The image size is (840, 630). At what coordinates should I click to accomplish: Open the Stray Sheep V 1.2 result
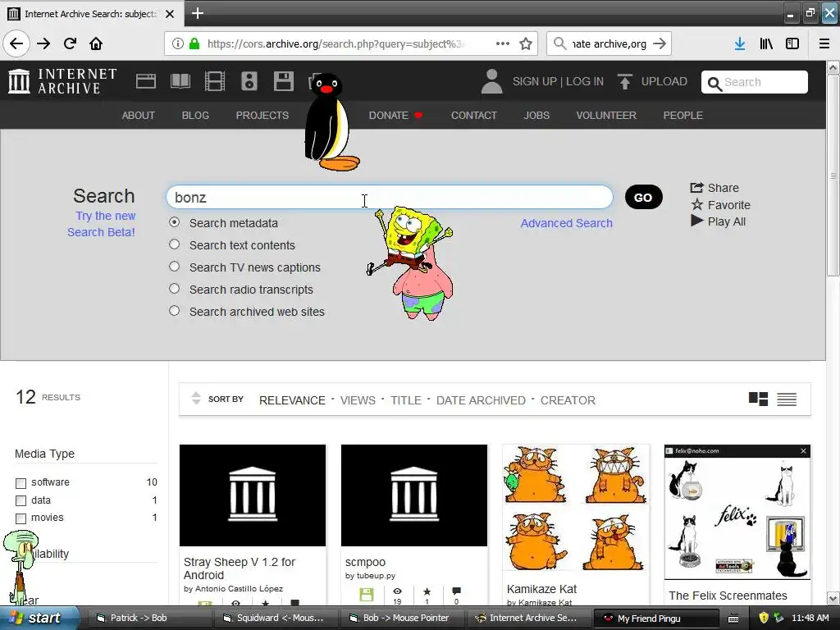[x=253, y=495]
